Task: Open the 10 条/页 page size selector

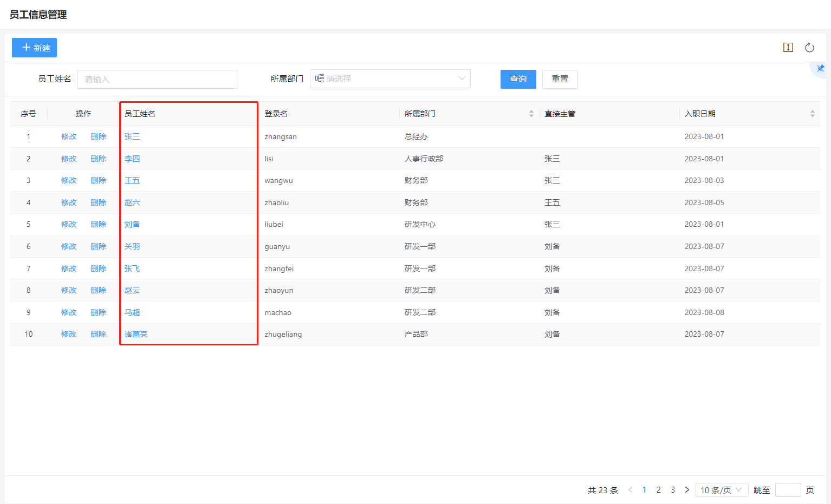Action: (x=721, y=490)
